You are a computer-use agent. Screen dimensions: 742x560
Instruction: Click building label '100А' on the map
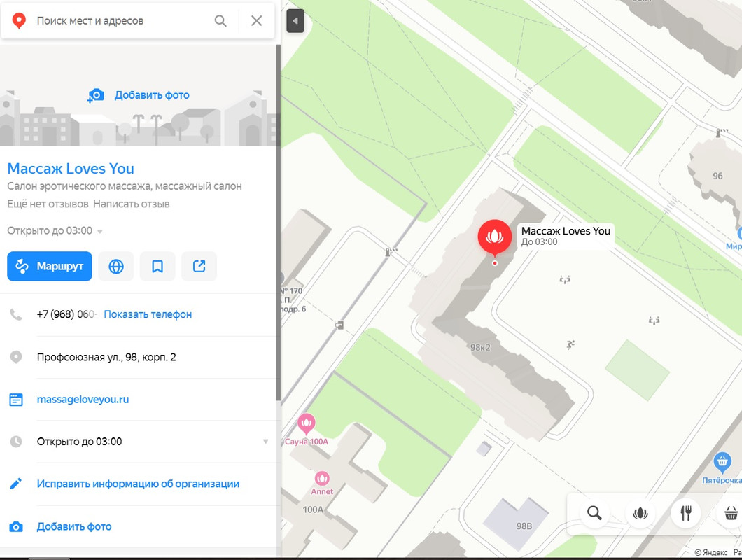pos(313,510)
